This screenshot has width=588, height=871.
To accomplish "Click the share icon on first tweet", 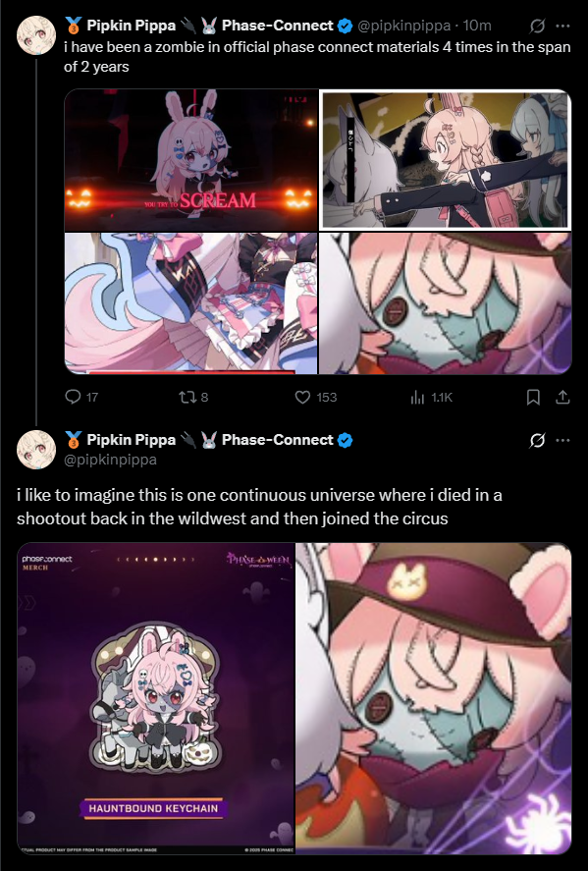I will [x=562, y=397].
